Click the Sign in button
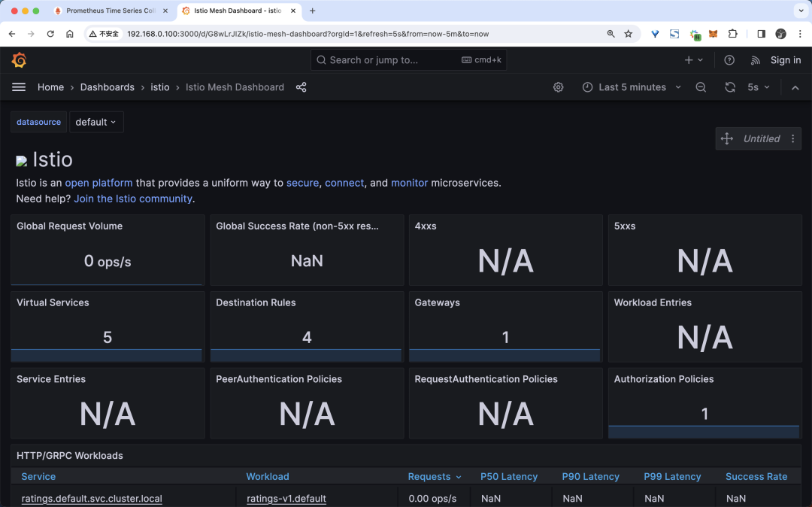812x507 pixels. 786,60
